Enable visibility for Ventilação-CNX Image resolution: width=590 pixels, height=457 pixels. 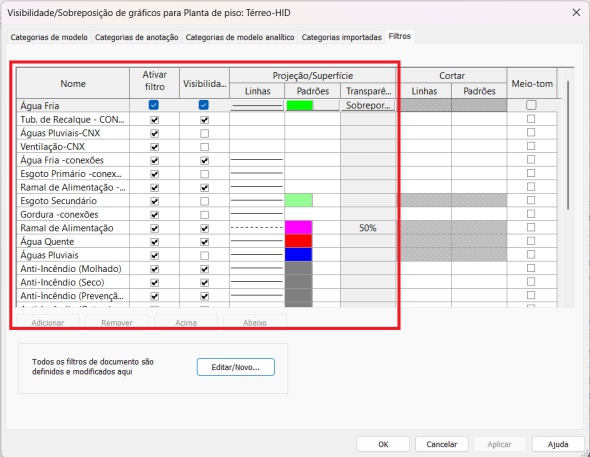(x=204, y=147)
